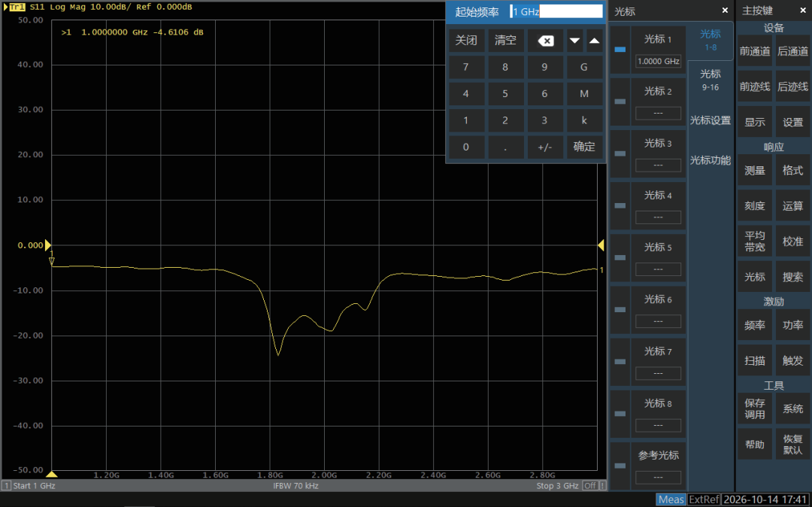This screenshot has width=812, height=507.
Task: Click the 起始频率 input field
Action: point(556,11)
